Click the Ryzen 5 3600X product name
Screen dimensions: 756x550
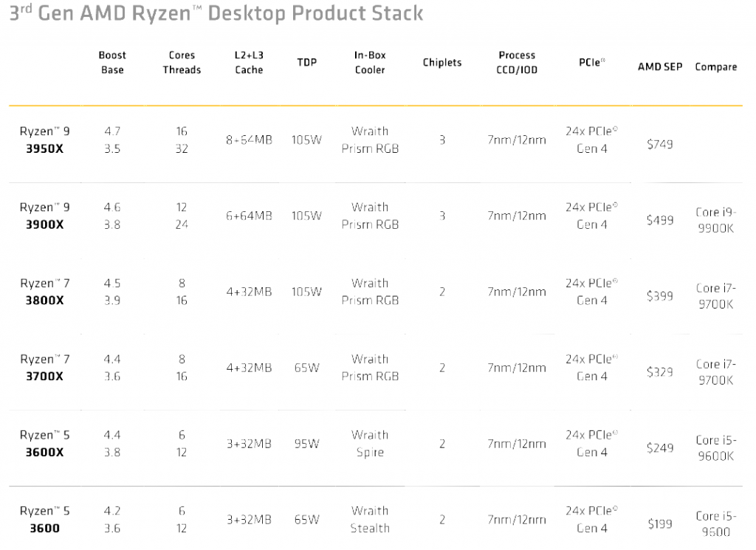point(44,444)
